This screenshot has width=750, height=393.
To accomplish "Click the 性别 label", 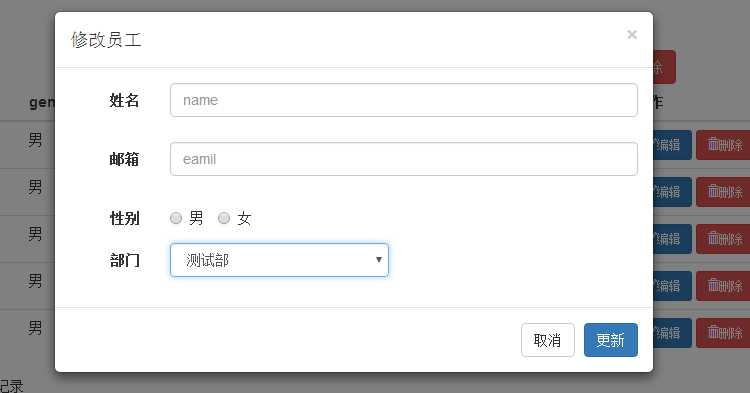I will point(124,218).
